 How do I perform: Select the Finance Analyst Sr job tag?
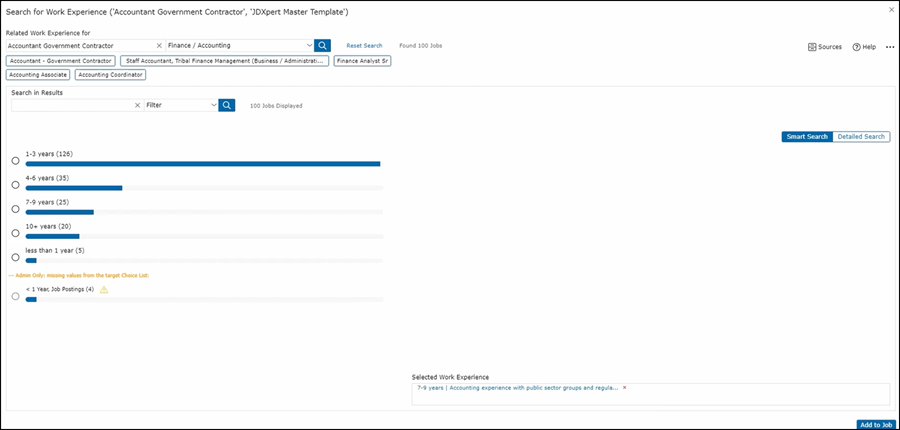[x=362, y=61]
